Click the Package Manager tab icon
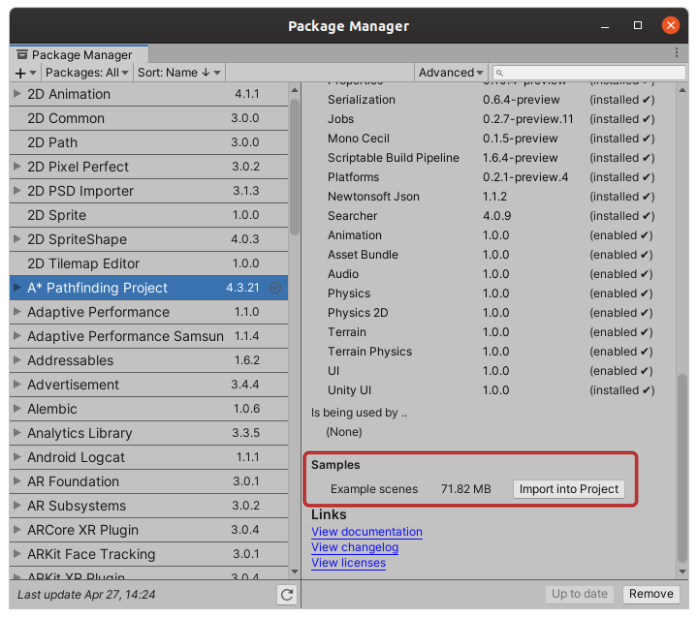The image size is (698, 618). pyautogui.click(x=22, y=55)
